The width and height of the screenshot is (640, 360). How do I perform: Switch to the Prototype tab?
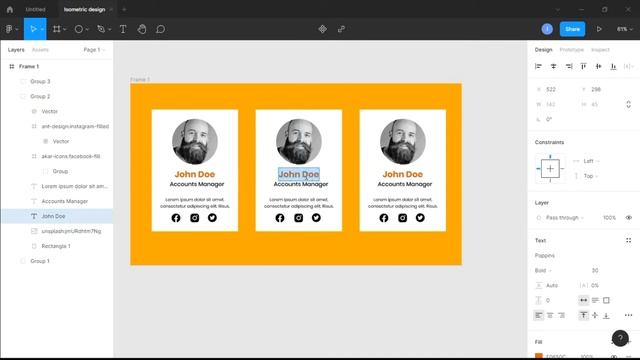point(571,49)
